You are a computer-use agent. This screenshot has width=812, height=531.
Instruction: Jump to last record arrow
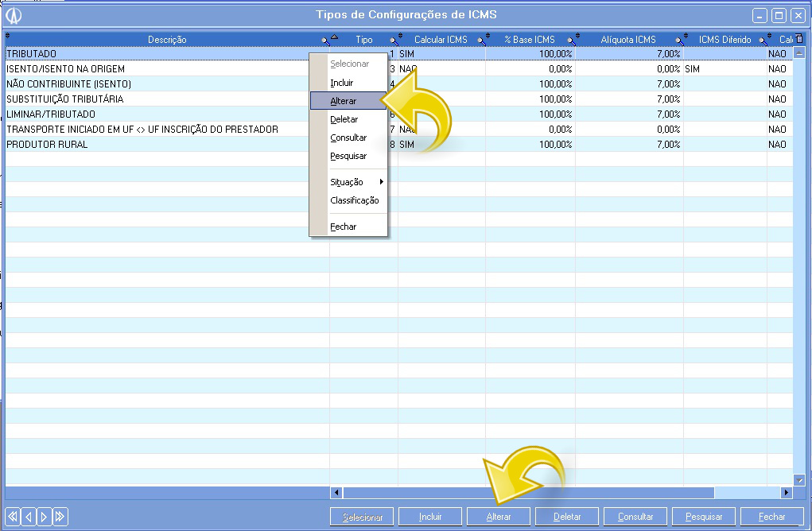60,516
